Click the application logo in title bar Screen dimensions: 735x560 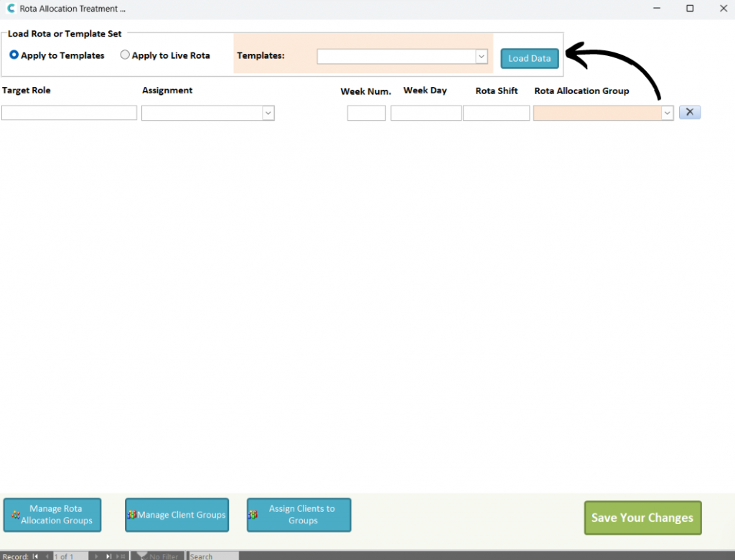coord(10,9)
